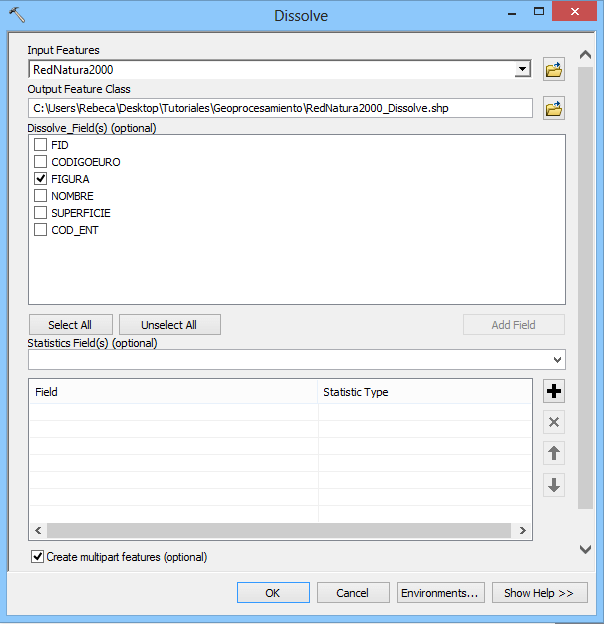604x624 pixels.
Task: Edit the Output Feature Class path field
Action: [280, 108]
